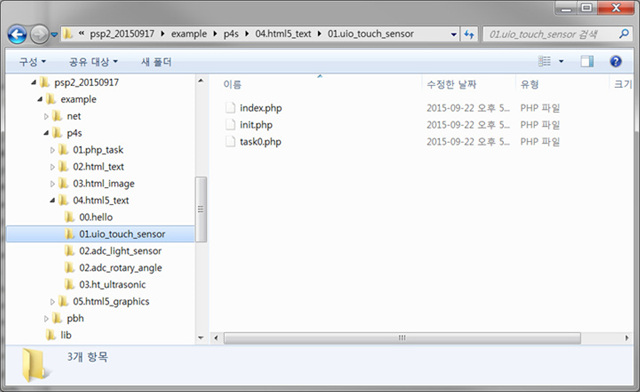Open help with the question mark icon

coord(616,61)
